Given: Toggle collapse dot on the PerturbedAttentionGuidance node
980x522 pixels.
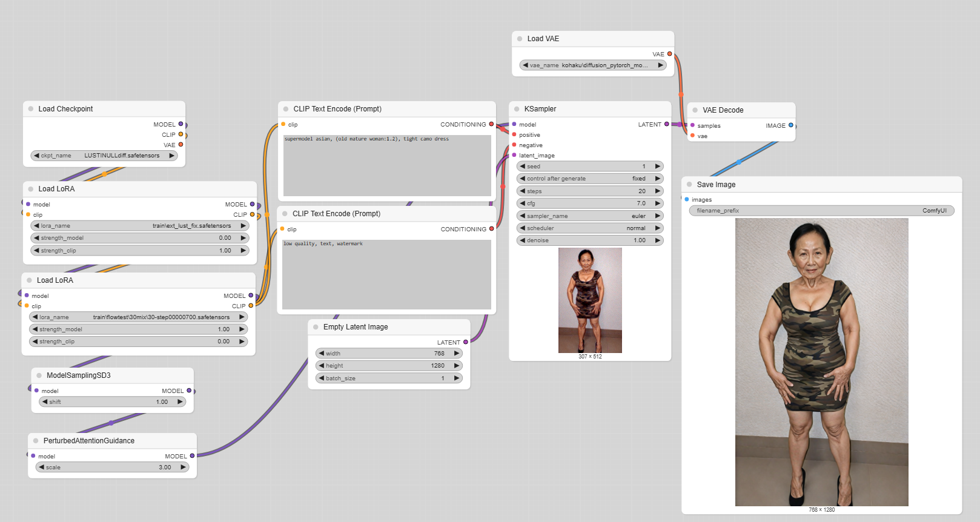Looking at the screenshot, I should pyautogui.click(x=36, y=441).
